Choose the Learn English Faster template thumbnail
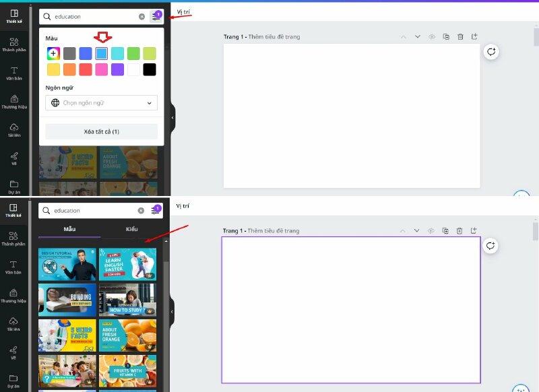This screenshot has width=539, height=392. pyautogui.click(x=127, y=263)
